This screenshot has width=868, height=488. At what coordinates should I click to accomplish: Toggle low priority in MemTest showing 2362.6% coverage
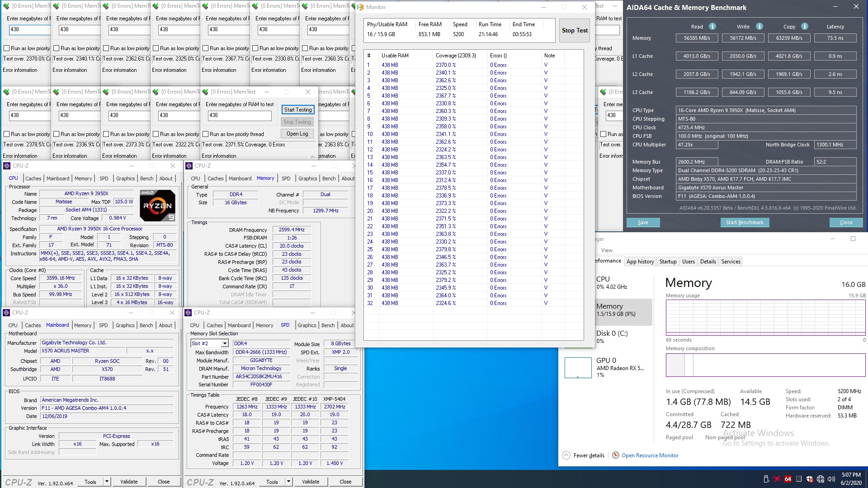[106, 48]
